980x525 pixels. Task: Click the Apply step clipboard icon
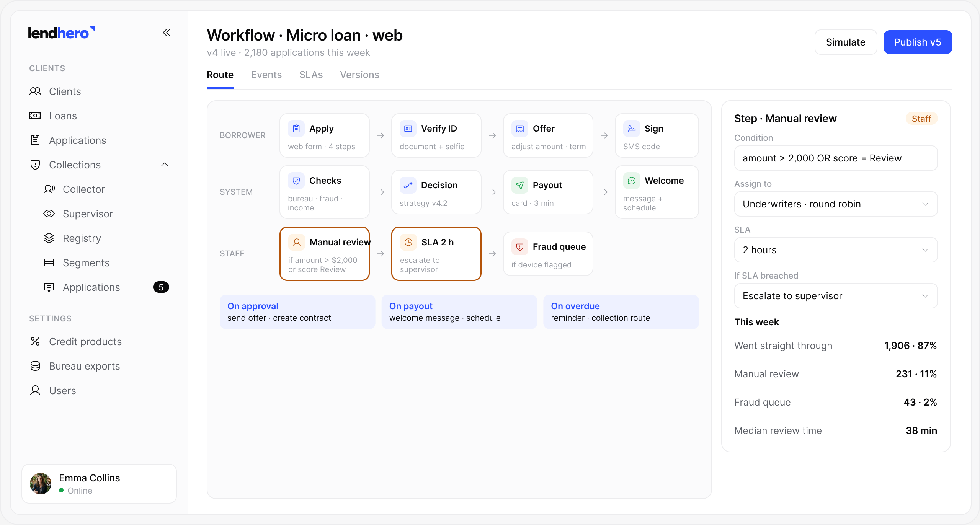pyautogui.click(x=296, y=129)
